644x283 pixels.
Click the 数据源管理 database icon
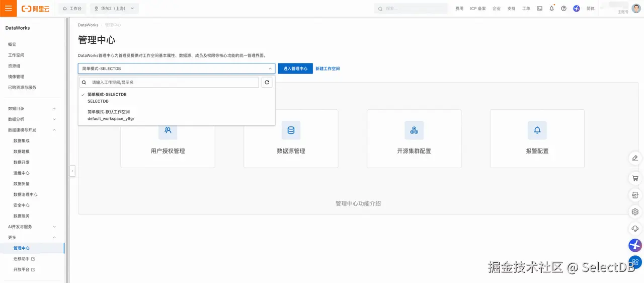coord(291,130)
